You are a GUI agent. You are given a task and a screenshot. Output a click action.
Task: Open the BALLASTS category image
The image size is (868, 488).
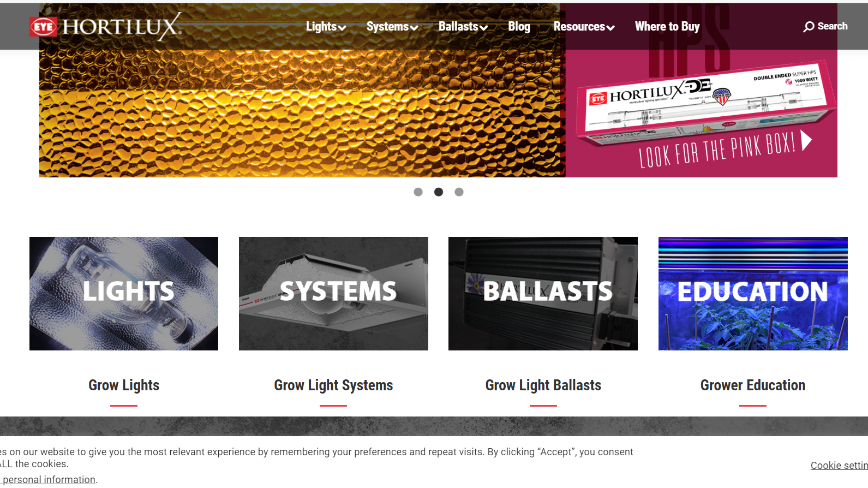543,294
